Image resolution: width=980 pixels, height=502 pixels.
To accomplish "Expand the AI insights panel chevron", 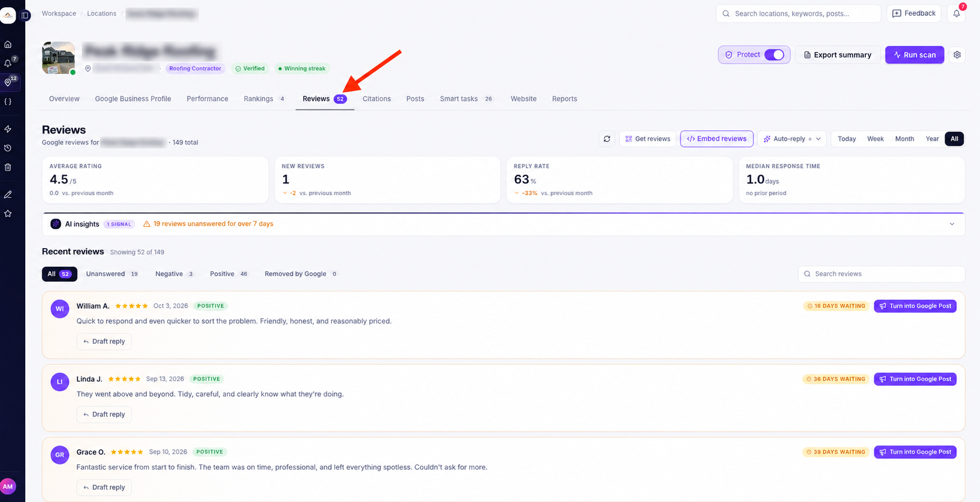I will 952,224.
